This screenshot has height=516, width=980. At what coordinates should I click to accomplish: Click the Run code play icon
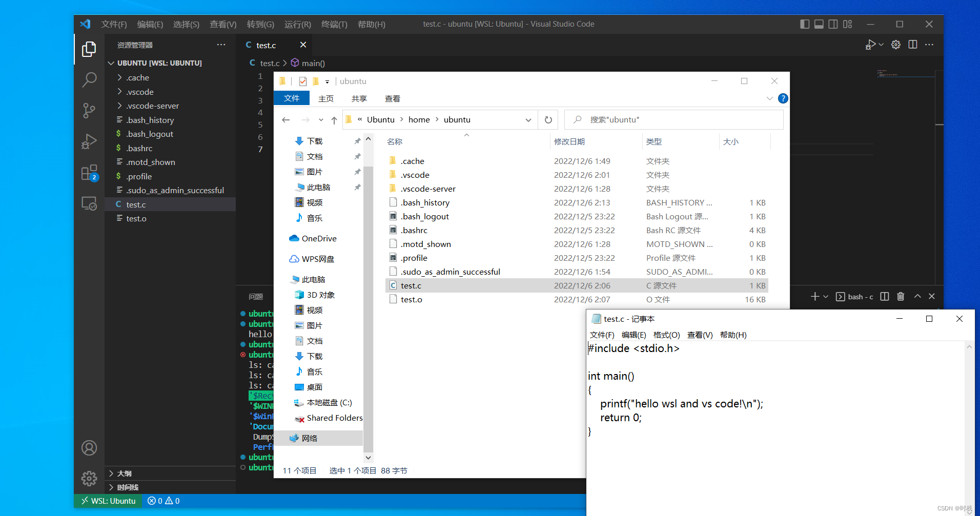(870, 45)
